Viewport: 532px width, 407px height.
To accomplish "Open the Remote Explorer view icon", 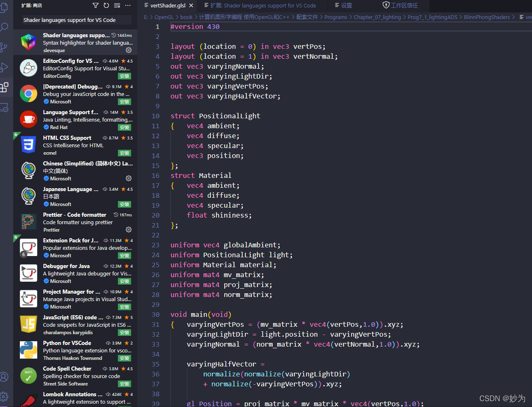I will tap(4, 108).
